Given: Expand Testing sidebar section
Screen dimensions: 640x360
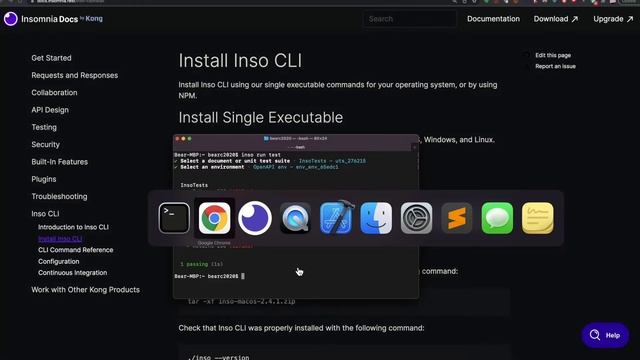Looking at the screenshot, I should tap(44, 127).
